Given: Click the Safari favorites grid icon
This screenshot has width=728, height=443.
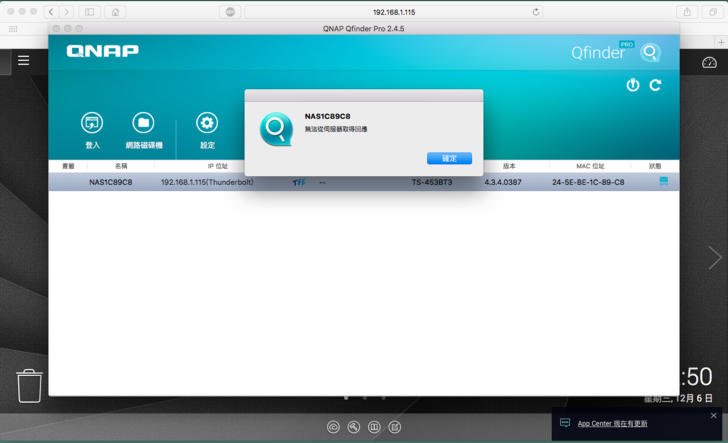Looking at the screenshot, I should point(13,29).
